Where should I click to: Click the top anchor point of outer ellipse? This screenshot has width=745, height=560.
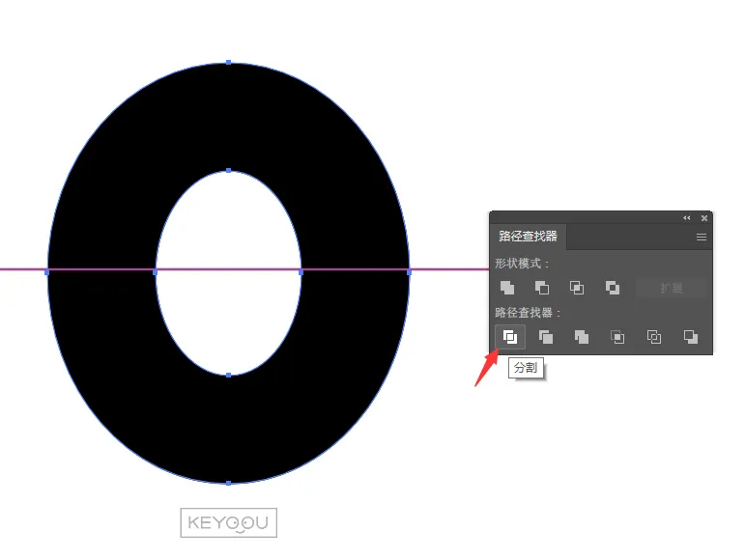coord(228,62)
